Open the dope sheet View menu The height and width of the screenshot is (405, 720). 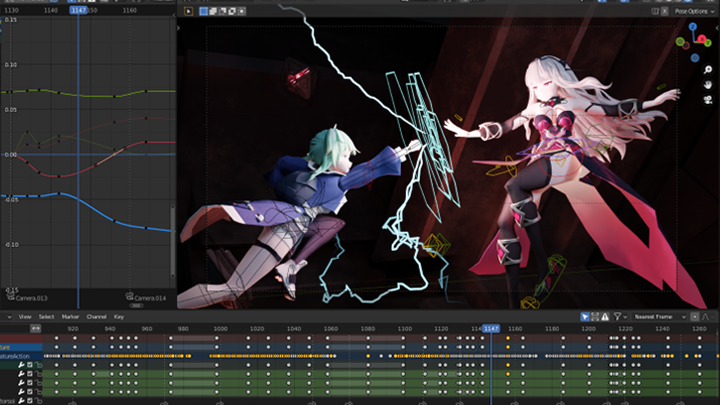pyautogui.click(x=25, y=317)
